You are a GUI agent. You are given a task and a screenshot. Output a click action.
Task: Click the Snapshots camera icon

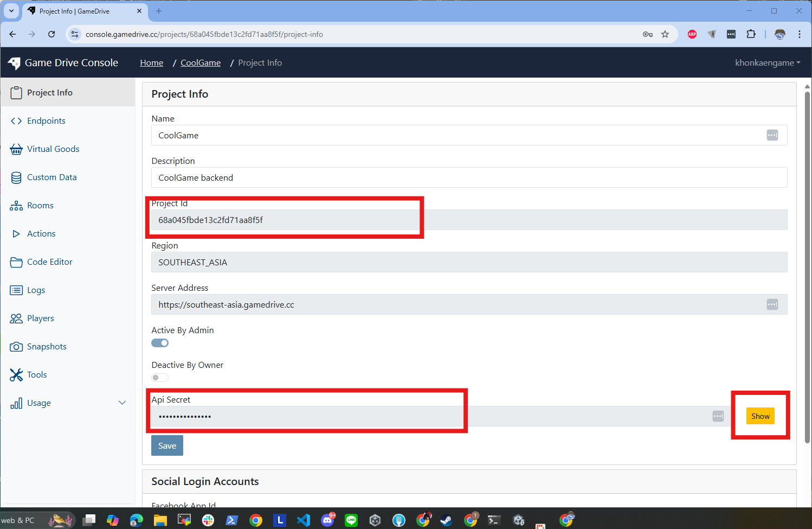point(16,347)
